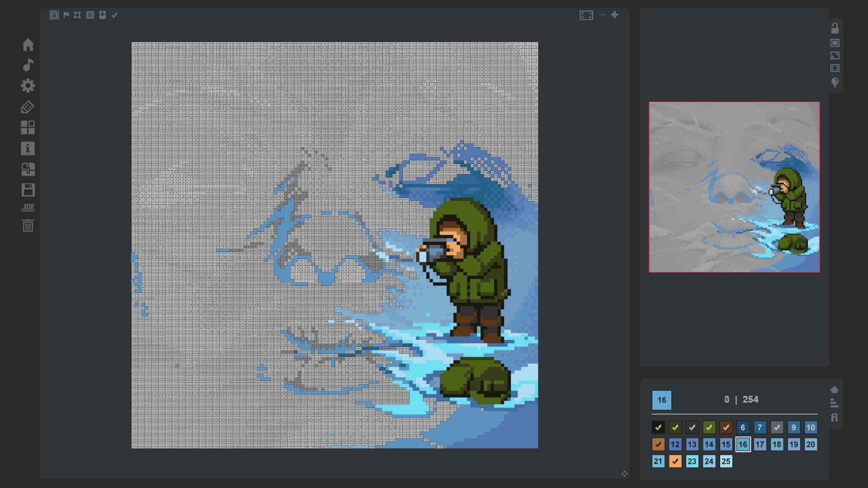868x488 pixels.
Task: Toggle the hatched square icon in toolbar
Action: 90,15
